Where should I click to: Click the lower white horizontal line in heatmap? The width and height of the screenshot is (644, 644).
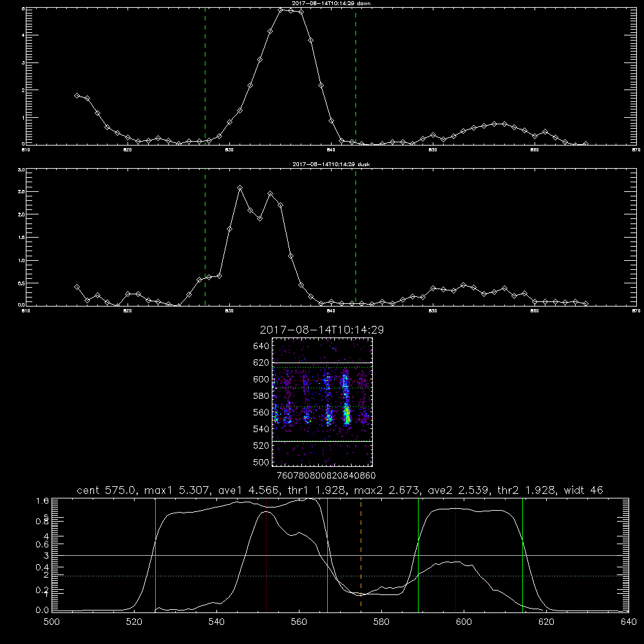[323, 441]
